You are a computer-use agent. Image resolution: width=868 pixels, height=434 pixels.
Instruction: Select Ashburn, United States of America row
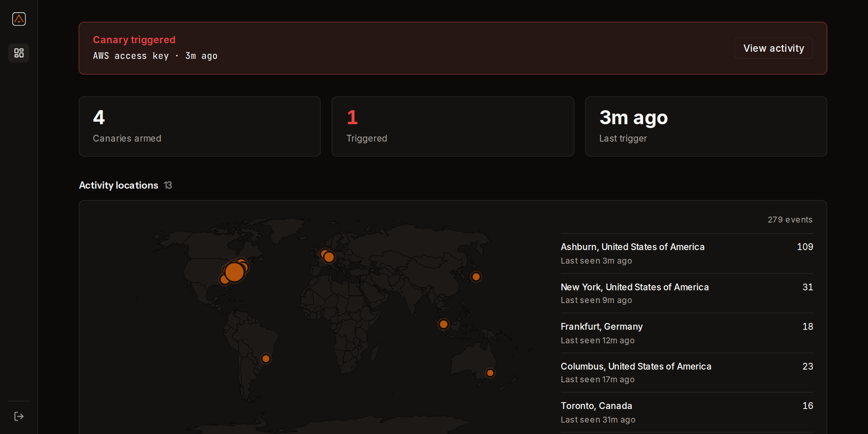tap(687, 253)
